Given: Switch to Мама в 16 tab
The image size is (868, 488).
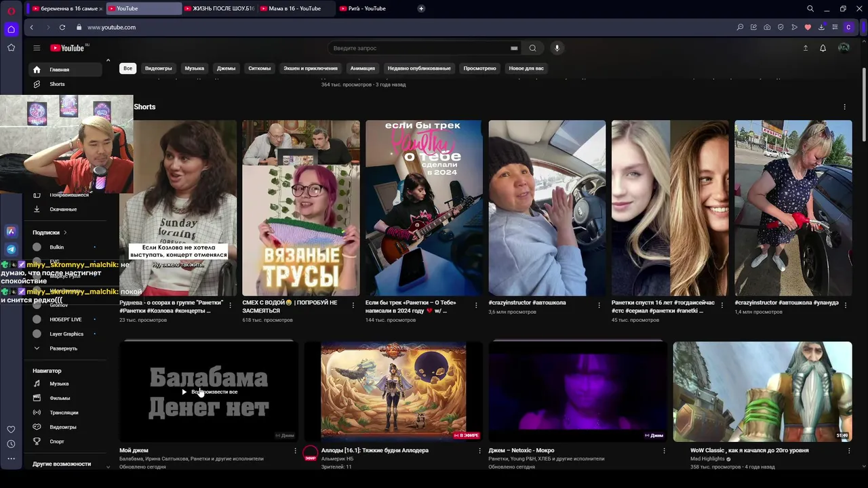Looking at the screenshot, I should click(x=296, y=9).
